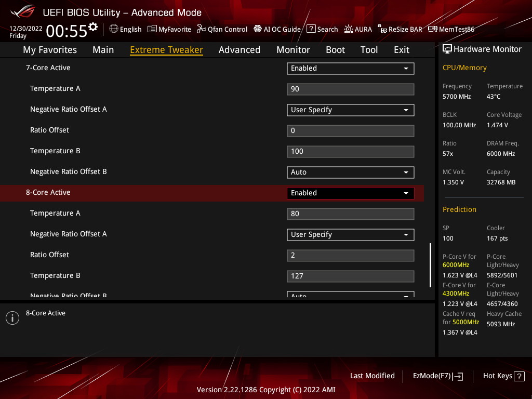Viewport: 532px width, 399px height.
Task: Click the 00:55 clock text
Action: [x=66, y=31]
